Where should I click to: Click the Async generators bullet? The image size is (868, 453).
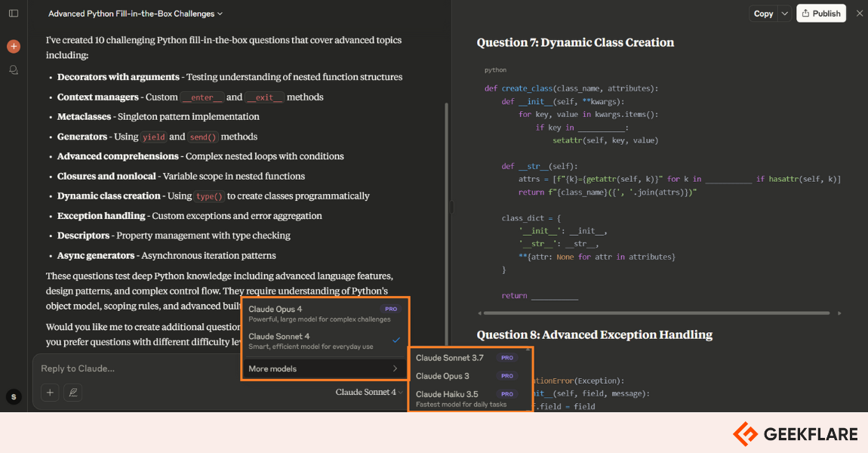point(167,255)
